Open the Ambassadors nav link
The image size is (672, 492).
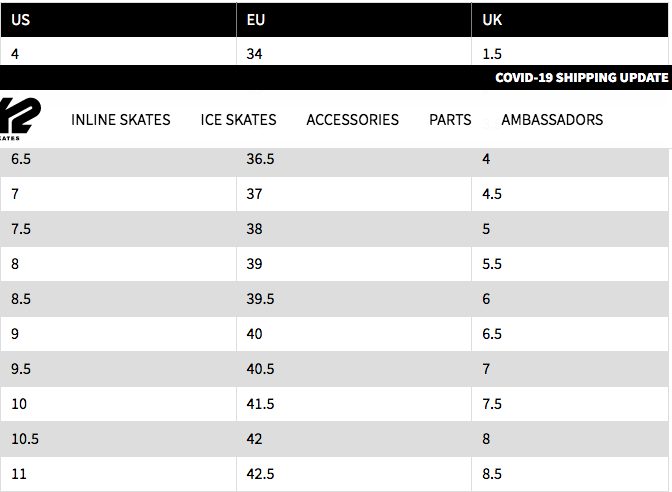(552, 119)
